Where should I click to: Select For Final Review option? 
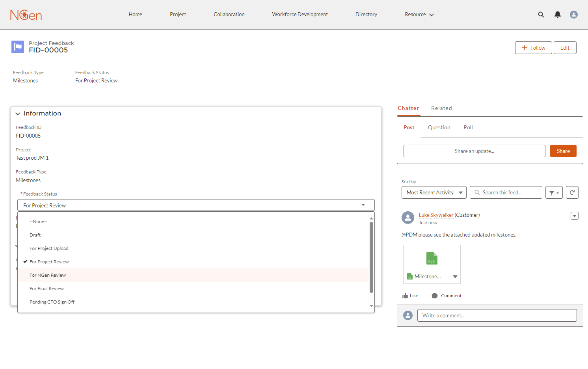coord(193,289)
